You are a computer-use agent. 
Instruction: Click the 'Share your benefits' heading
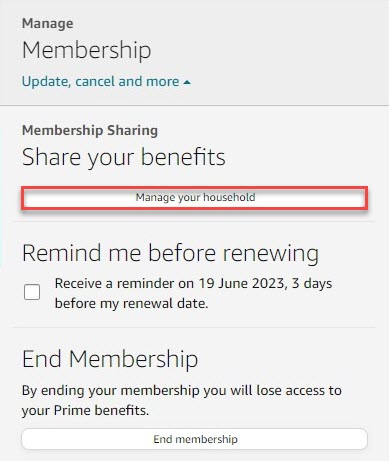coord(124,157)
